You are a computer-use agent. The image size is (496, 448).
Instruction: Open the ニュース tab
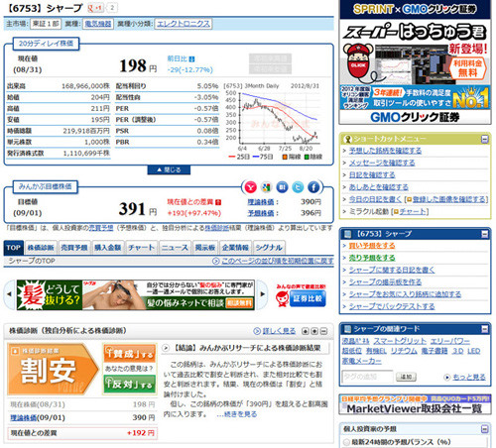[175, 248]
